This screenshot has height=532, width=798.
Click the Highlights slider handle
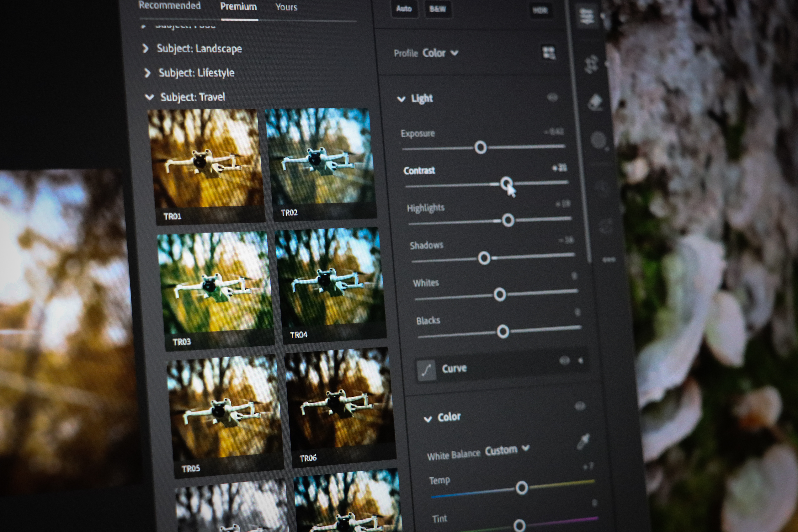508,220
